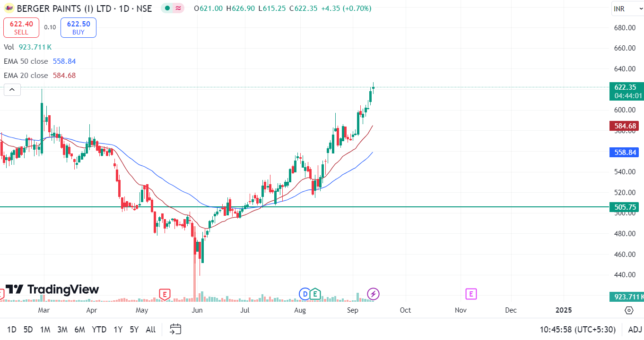Click the O621.00 open value
This screenshot has height=340, width=644.
pos(209,8)
